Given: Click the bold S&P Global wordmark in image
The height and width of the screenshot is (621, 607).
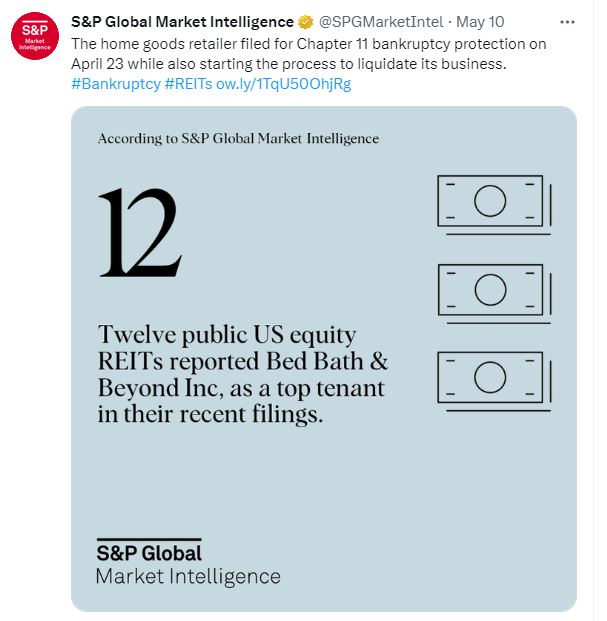Looking at the screenshot, I should [x=149, y=552].
